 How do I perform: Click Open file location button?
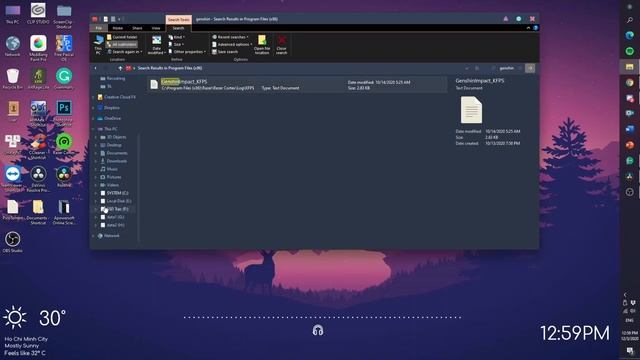coord(262,45)
